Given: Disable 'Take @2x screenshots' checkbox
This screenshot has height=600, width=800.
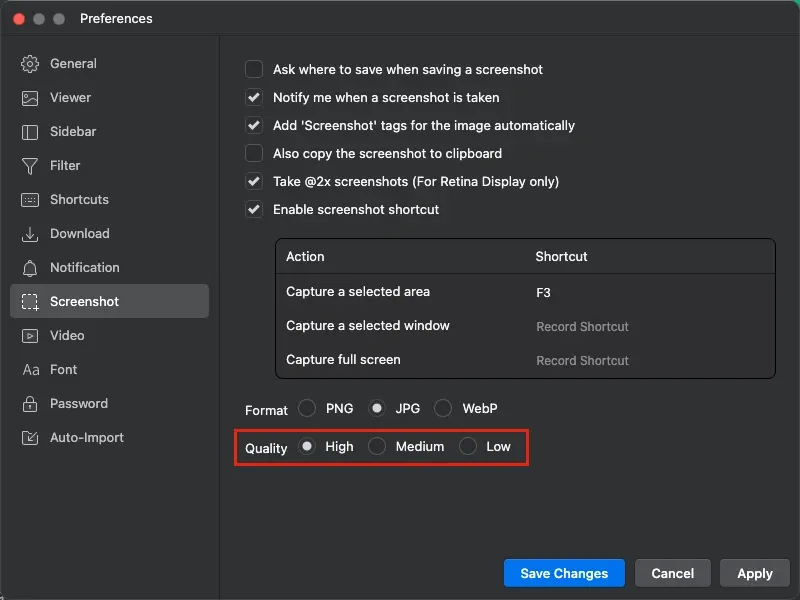Looking at the screenshot, I should click(254, 182).
